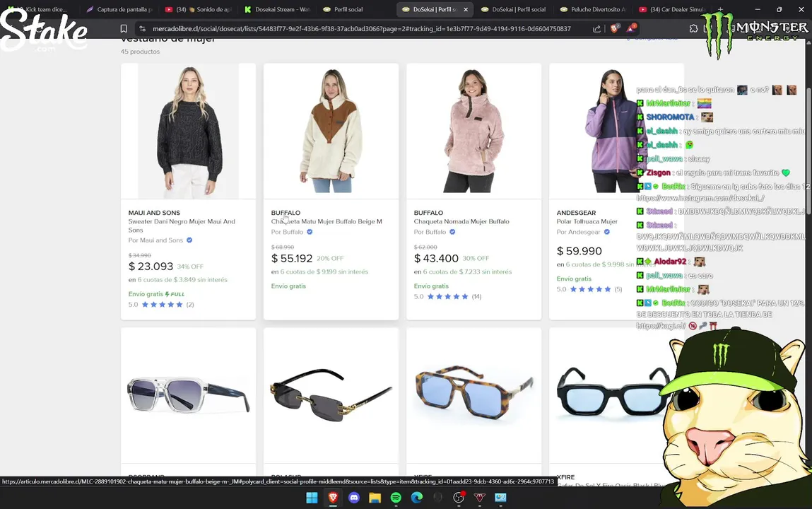Click the 5.0 star rating with (14) reviews

(x=447, y=297)
